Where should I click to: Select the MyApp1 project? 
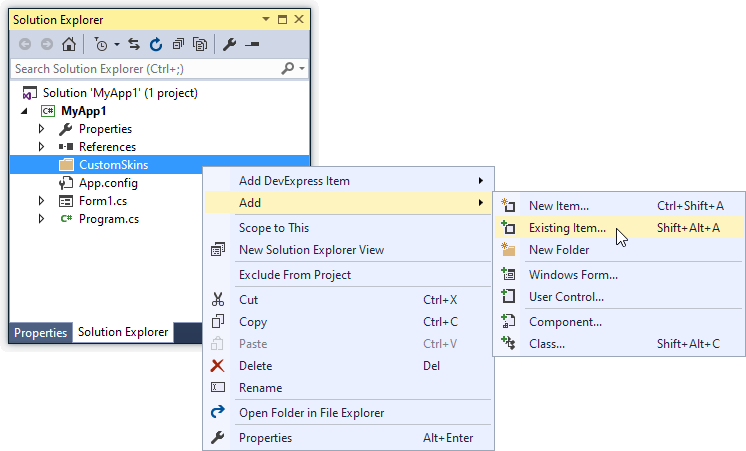[83, 111]
